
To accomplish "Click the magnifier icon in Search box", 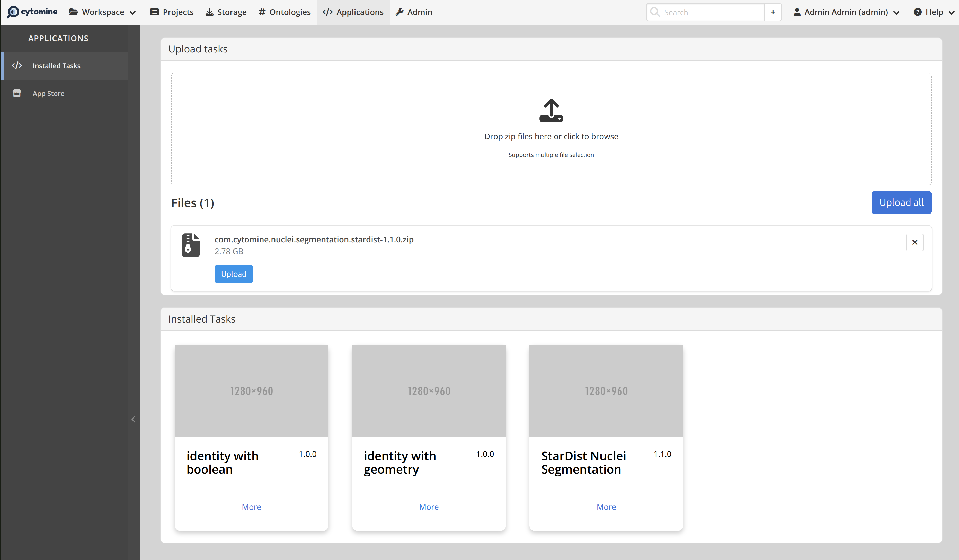I will (655, 12).
